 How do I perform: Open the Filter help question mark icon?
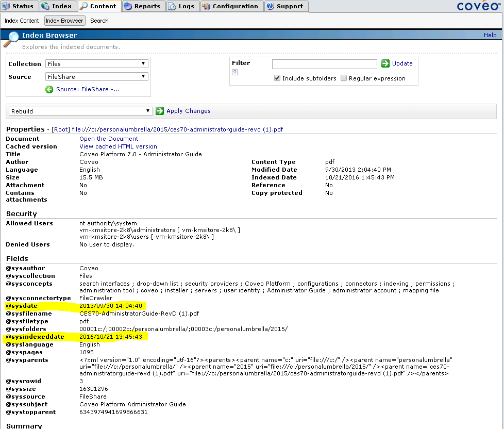[234, 72]
